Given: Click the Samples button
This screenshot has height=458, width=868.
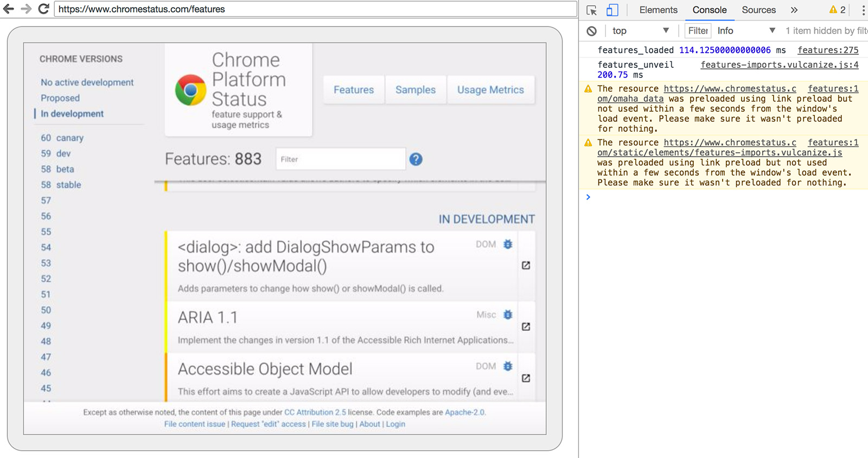Looking at the screenshot, I should point(415,90).
